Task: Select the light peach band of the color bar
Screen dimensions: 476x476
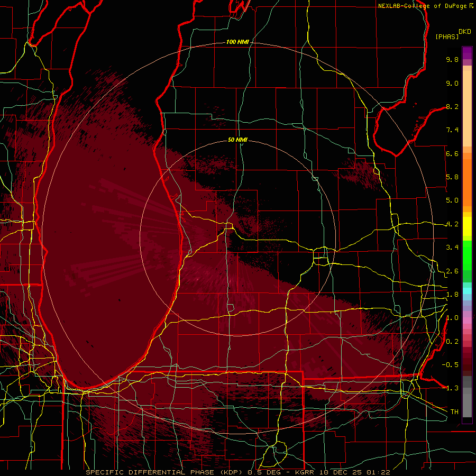Action: click(x=467, y=108)
